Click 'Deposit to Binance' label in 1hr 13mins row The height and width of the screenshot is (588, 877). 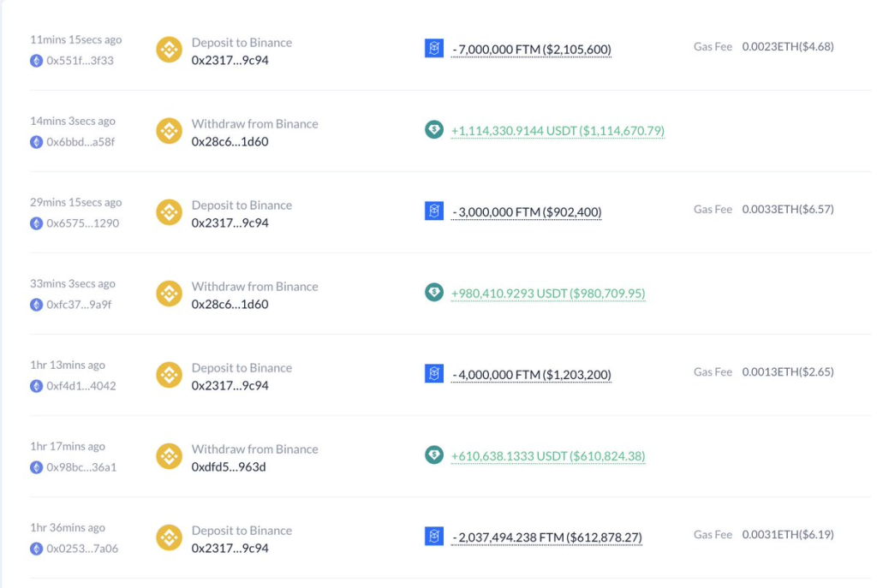click(242, 368)
